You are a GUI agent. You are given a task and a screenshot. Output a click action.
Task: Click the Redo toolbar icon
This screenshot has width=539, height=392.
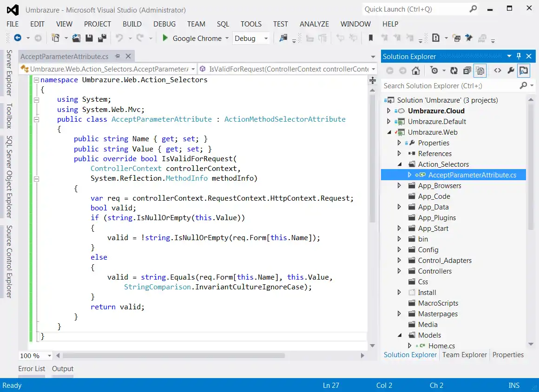coord(139,38)
